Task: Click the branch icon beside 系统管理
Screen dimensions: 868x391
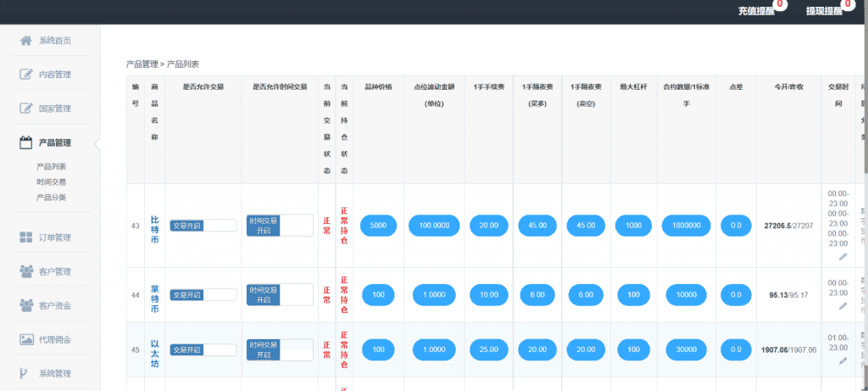Action: coord(24,373)
